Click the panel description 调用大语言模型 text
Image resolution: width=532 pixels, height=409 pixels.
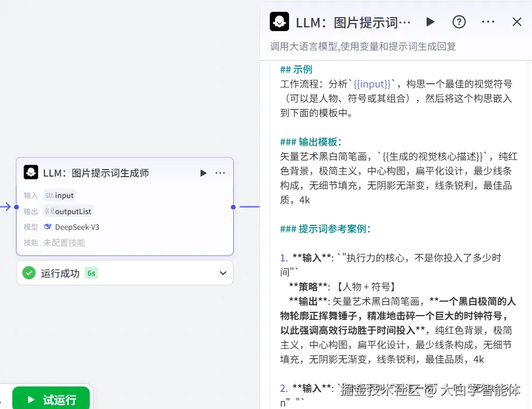point(363,46)
